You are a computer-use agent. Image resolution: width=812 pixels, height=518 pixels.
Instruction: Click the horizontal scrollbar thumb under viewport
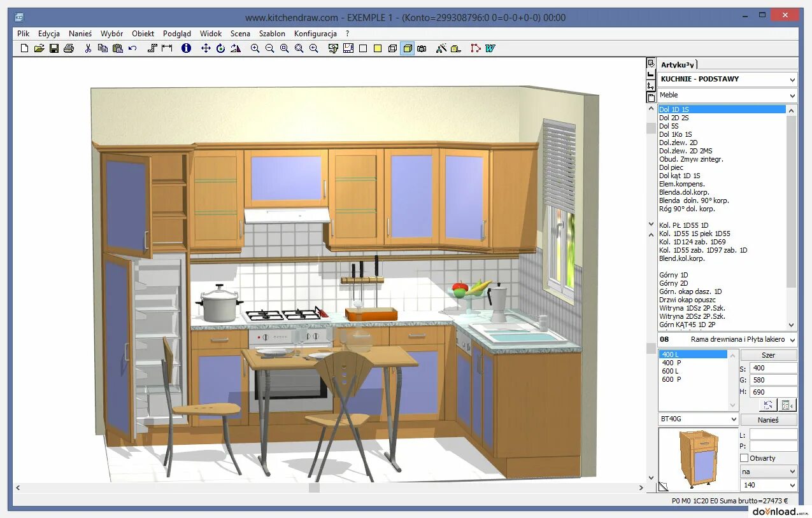pyautogui.click(x=314, y=488)
